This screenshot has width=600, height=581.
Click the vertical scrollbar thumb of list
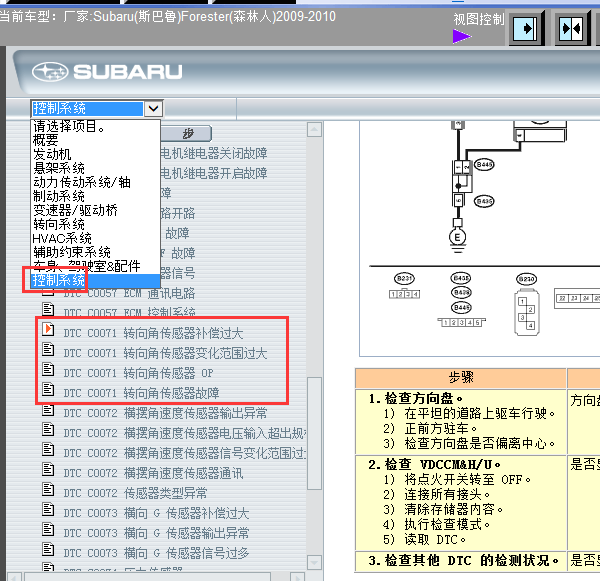(x=314, y=433)
